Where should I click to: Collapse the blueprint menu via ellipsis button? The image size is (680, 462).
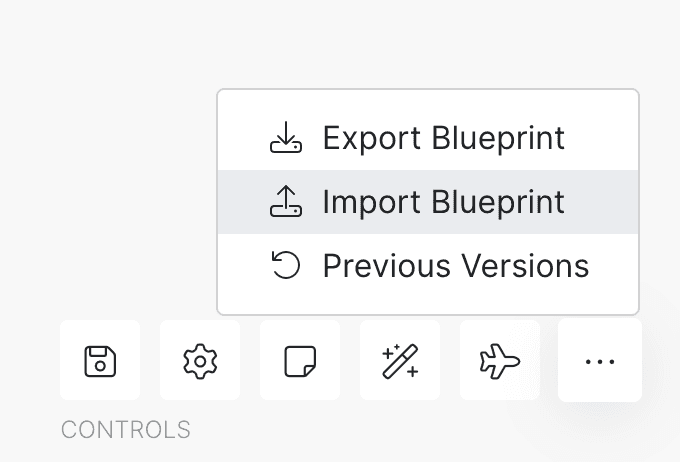pyautogui.click(x=600, y=361)
